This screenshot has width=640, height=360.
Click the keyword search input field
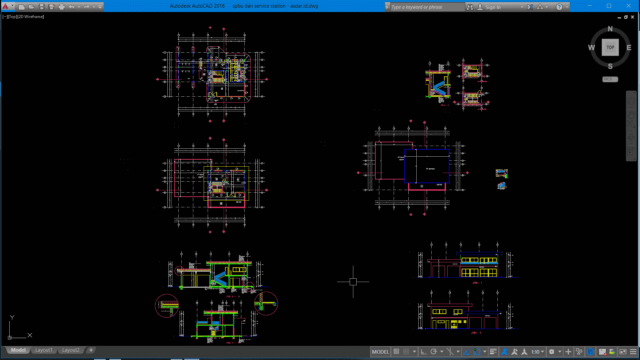point(427,7)
